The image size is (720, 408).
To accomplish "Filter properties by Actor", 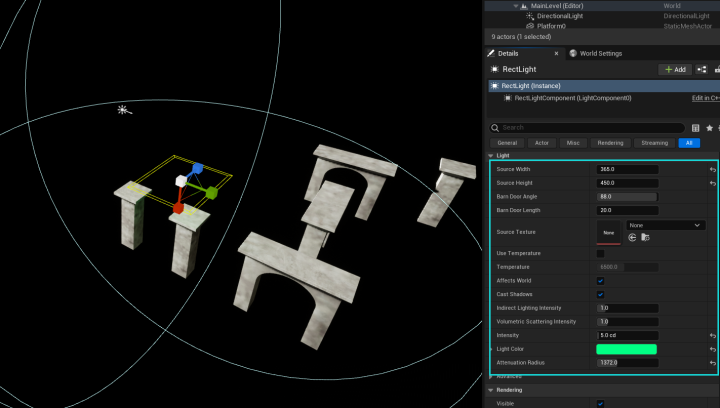I will pyautogui.click(x=542, y=143).
